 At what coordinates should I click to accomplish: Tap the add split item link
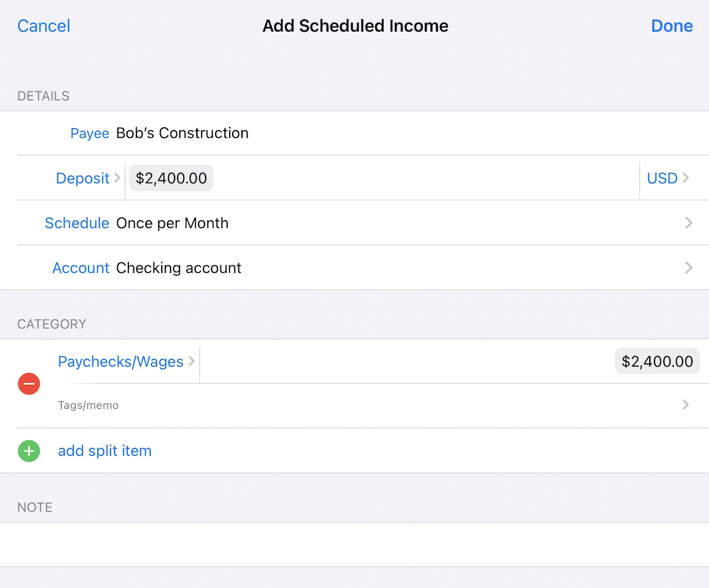(105, 451)
